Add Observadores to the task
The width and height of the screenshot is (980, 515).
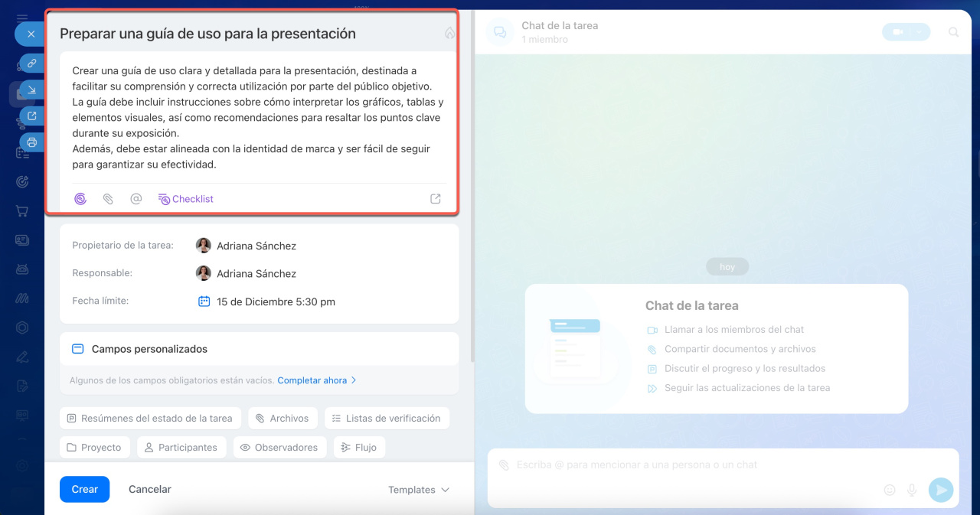pos(280,448)
